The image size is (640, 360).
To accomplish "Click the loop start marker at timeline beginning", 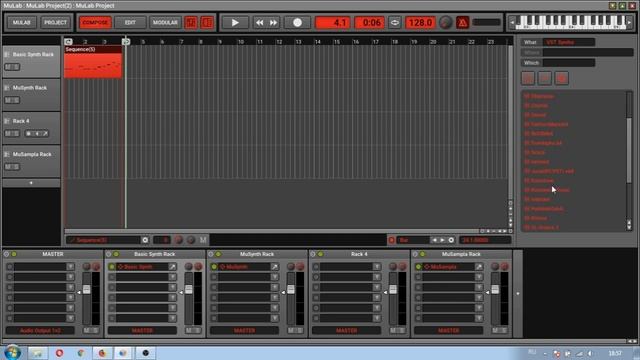I will 68,42.
